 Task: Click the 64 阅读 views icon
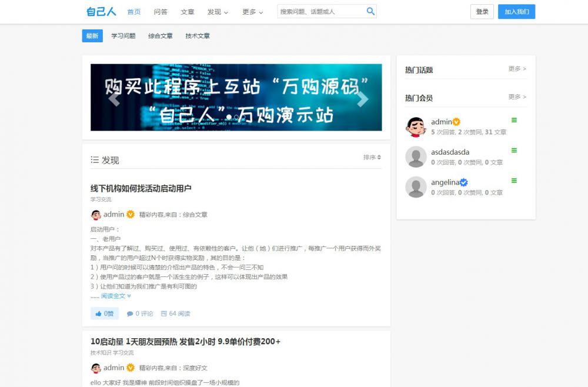pos(164,314)
